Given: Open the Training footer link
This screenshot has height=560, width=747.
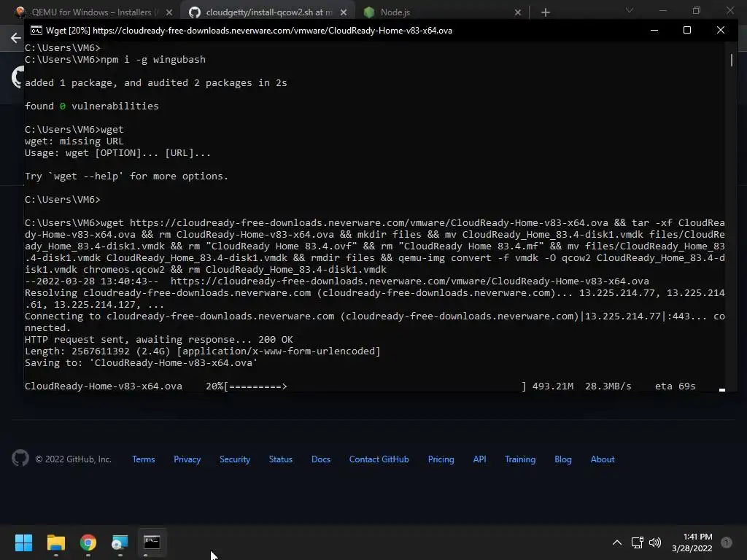Looking at the screenshot, I should pyautogui.click(x=520, y=459).
